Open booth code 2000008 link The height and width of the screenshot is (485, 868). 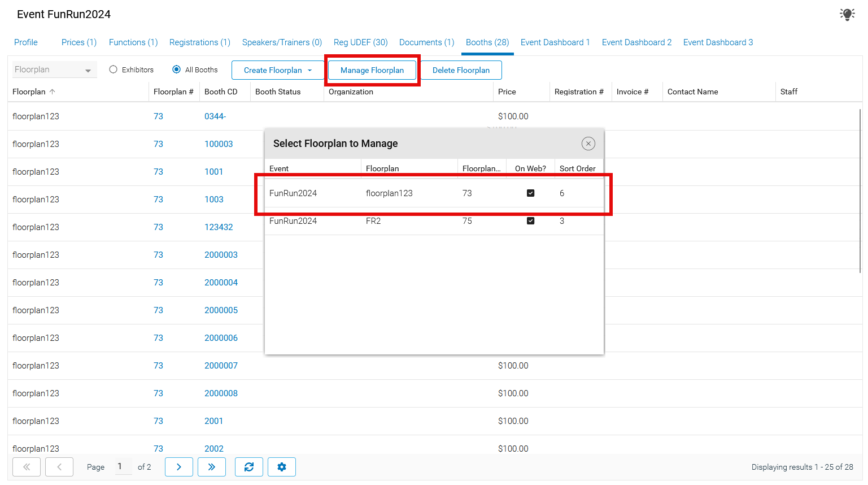221,393
